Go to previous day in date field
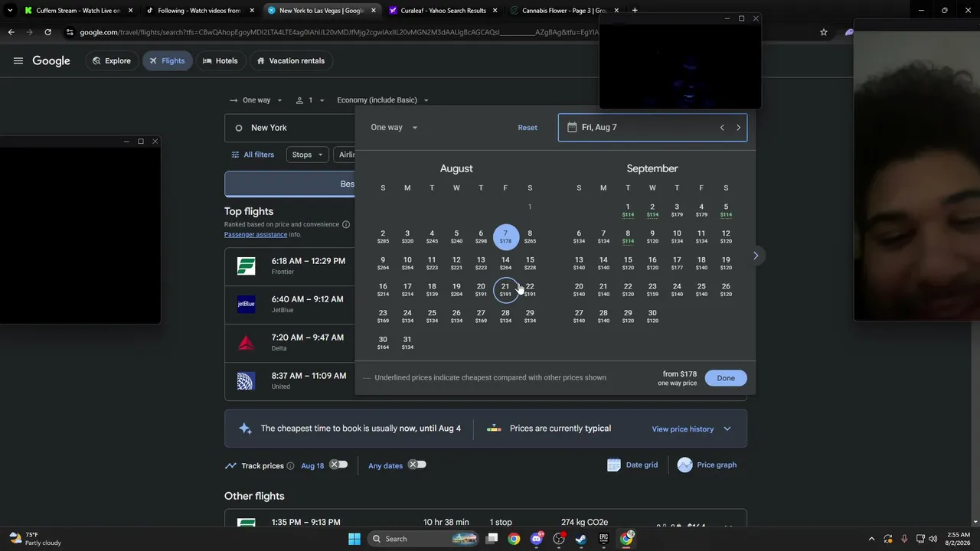 [x=722, y=128]
